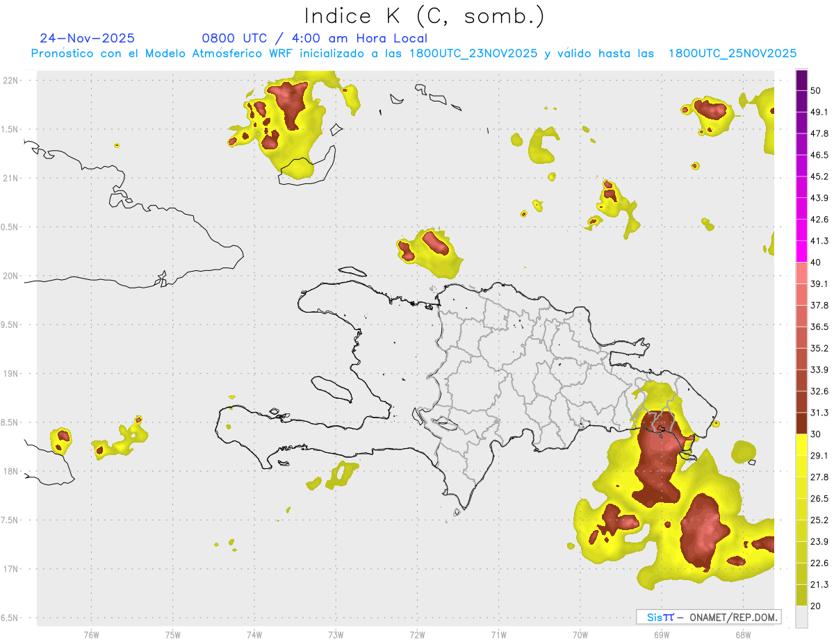Pick the dark brown band between 30 and 31.3
The height and width of the screenshot is (644, 834).
[801, 424]
